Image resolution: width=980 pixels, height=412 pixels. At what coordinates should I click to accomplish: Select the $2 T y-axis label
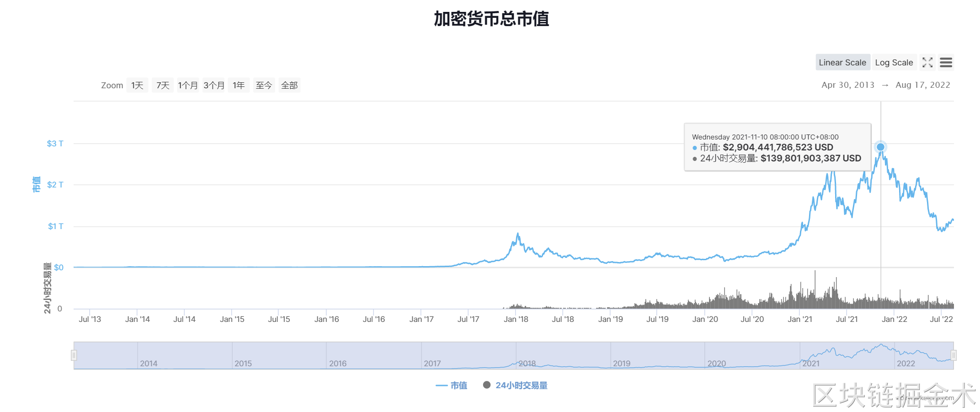tap(55, 185)
